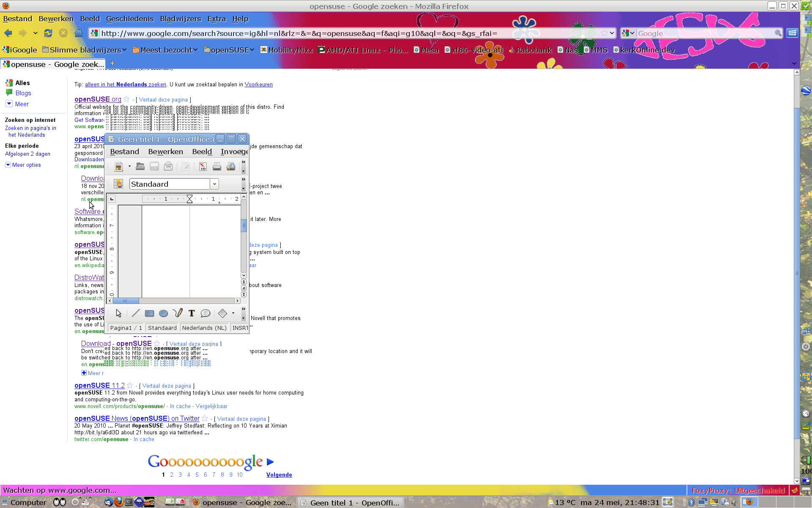This screenshot has height=508, width=812.
Task: Open the openSUSE 11.2 search result
Action: coord(99,386)
